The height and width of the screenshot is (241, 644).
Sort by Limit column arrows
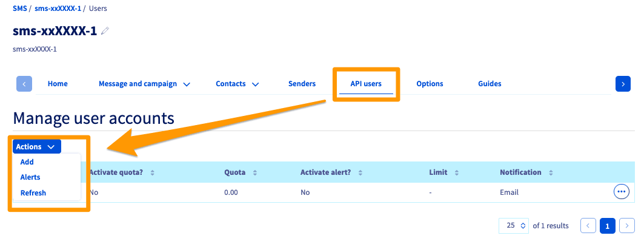tap(456, 173)
